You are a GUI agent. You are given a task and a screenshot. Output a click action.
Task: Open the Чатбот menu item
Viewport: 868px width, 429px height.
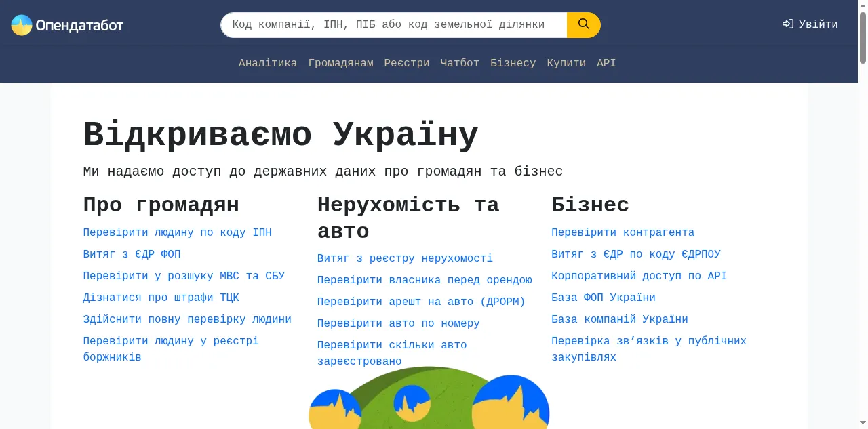[460, 63]
